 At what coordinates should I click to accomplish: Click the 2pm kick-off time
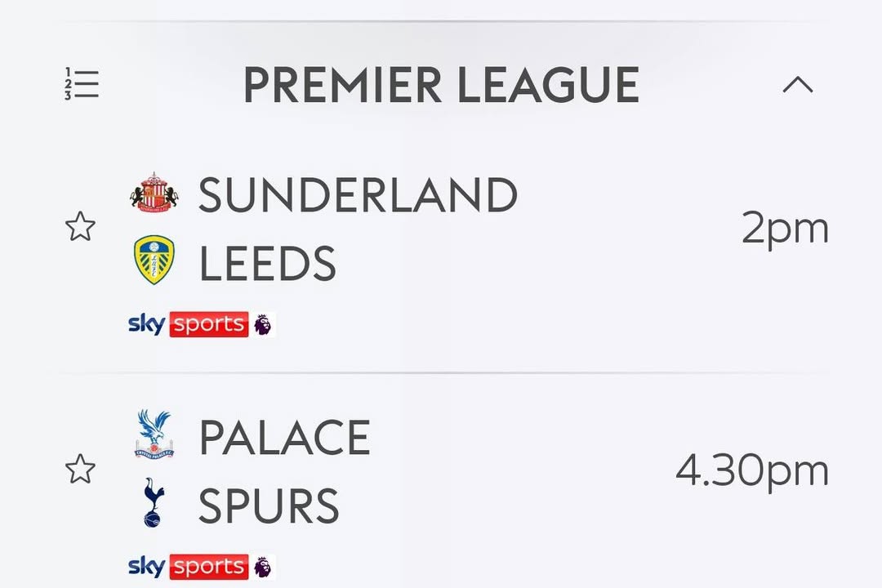[785, 228]
